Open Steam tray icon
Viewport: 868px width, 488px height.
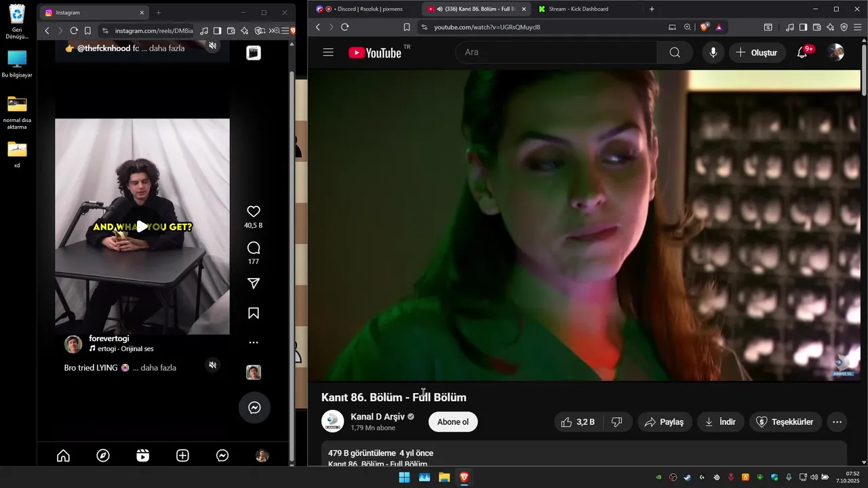pos(688,477)
